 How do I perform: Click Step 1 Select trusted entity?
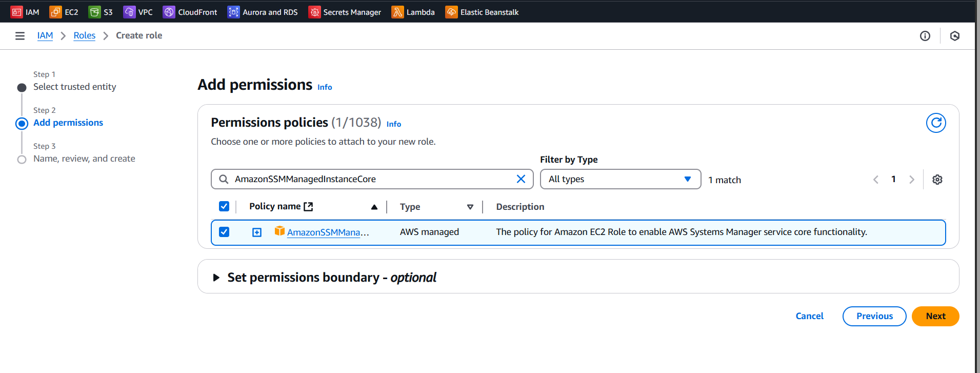(75, 87)
